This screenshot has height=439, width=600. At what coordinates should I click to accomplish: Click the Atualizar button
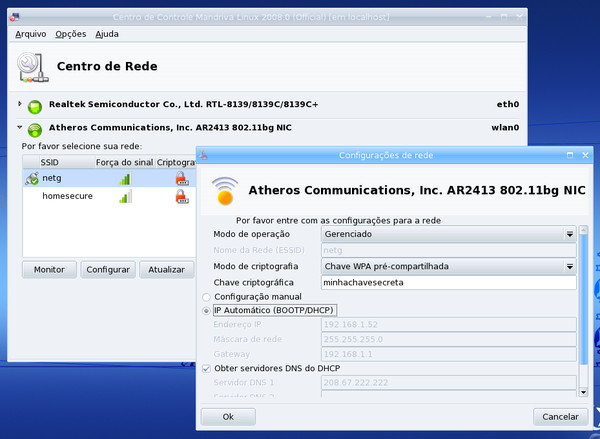click(x=166, y=269)
